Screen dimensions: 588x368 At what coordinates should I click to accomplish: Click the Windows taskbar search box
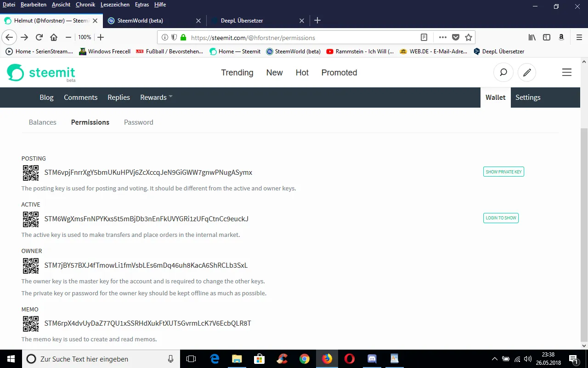click(101, 359)
